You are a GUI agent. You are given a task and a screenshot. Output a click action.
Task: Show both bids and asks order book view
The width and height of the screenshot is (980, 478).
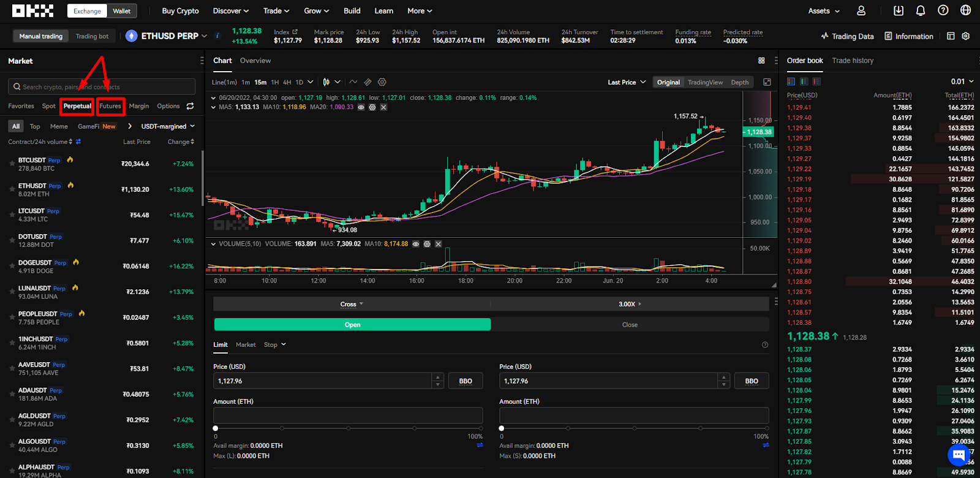coord(791,82)
